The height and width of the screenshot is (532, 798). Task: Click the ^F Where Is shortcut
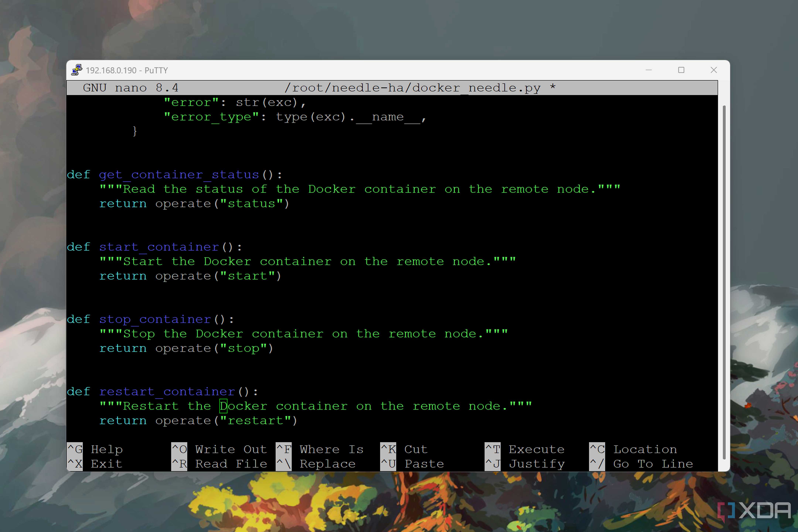point(320,449)
